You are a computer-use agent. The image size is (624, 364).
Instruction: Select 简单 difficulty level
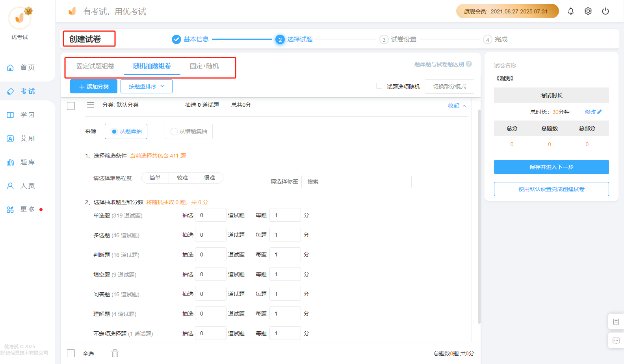[x=155, y=178]
